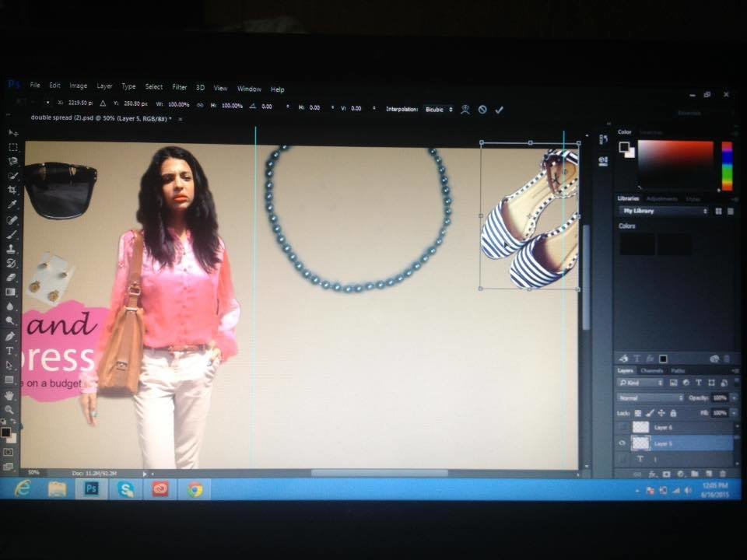Click the foreground color swatch in toolbox

tap(5, 432)
